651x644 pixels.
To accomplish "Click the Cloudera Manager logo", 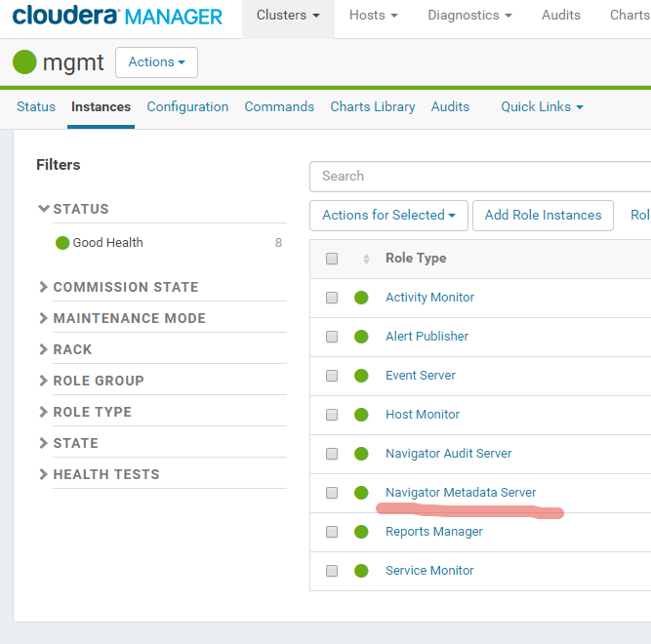I will pos(117,16).
